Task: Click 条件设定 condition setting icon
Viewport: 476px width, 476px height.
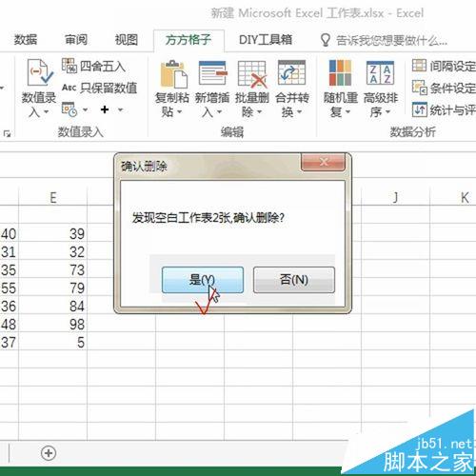Action: point(420,88)
